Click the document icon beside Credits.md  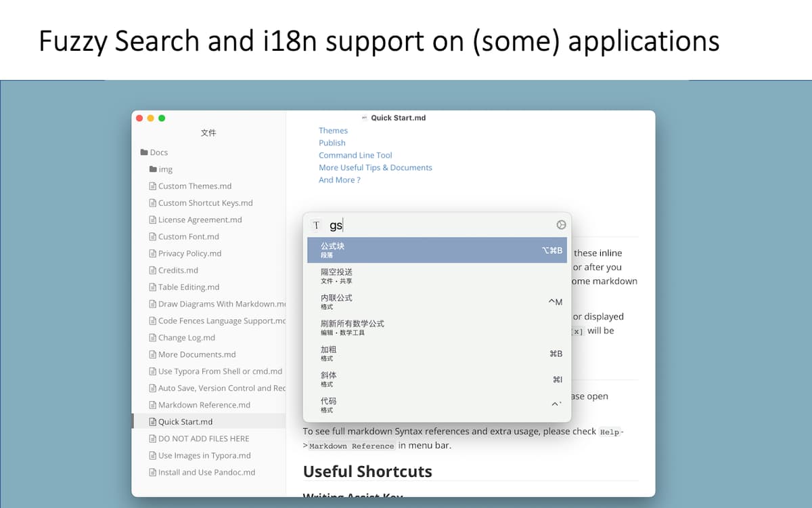[153, 270]
